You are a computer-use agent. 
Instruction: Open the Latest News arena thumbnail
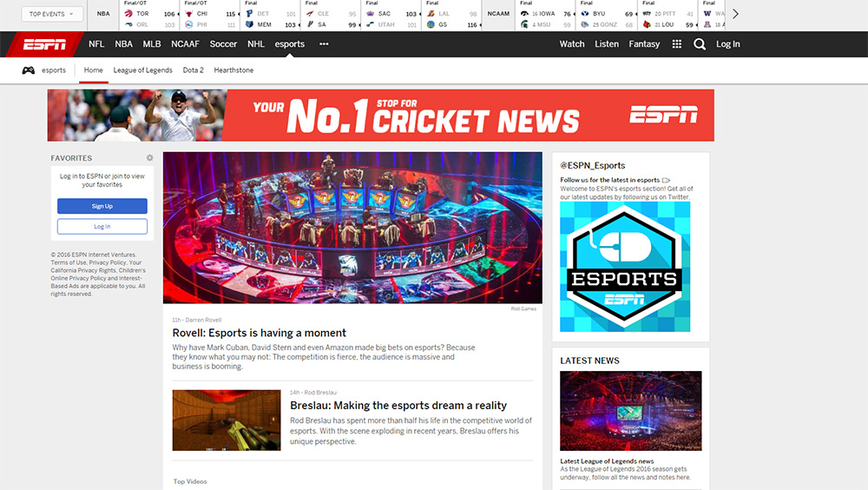click(x=630, y=411)
